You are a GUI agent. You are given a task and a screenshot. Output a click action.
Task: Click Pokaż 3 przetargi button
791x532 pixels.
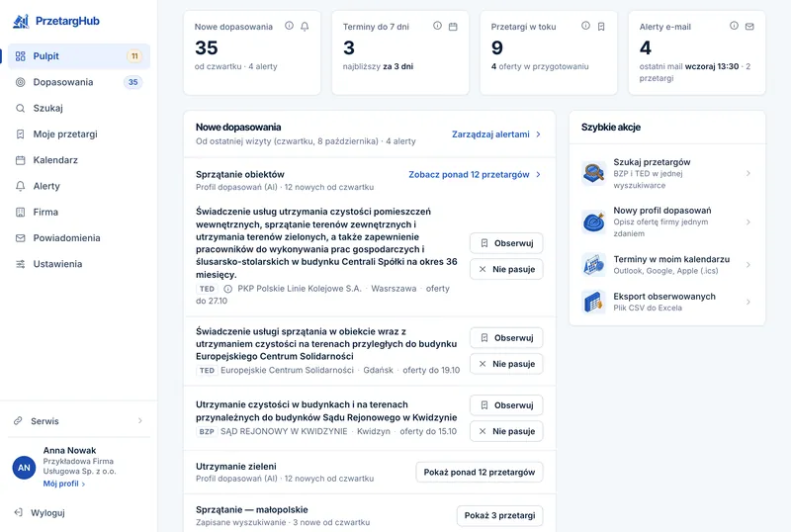coord(499,515)
